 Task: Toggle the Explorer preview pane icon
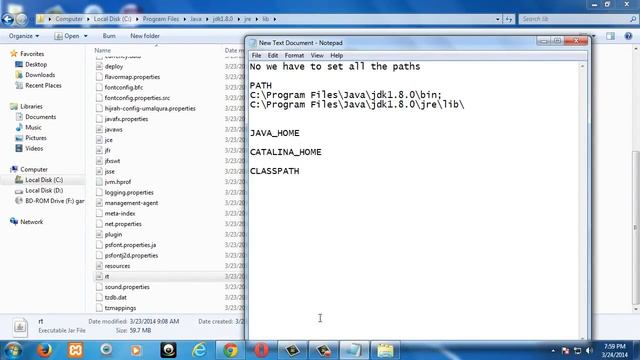click(x=611, y=36)
